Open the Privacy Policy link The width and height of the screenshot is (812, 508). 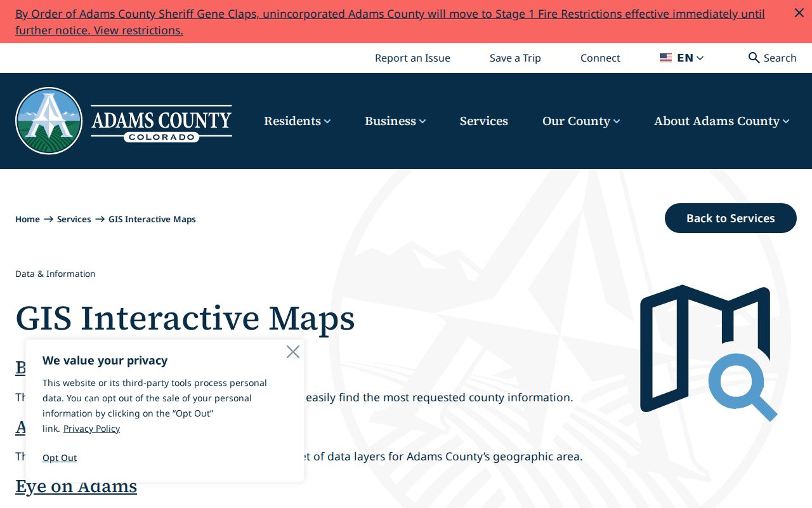click(91, 429)
